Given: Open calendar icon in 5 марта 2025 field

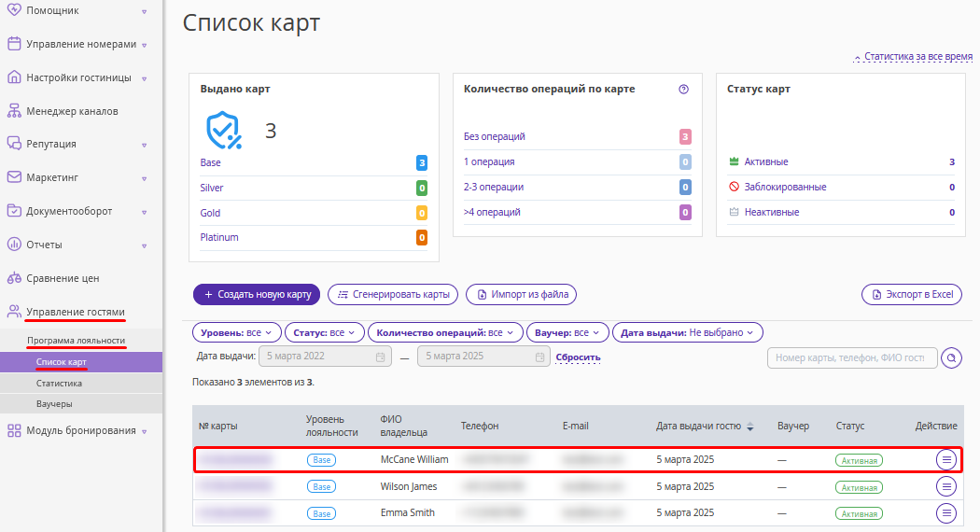Looking at the screenshot, I should coord(539,357).
